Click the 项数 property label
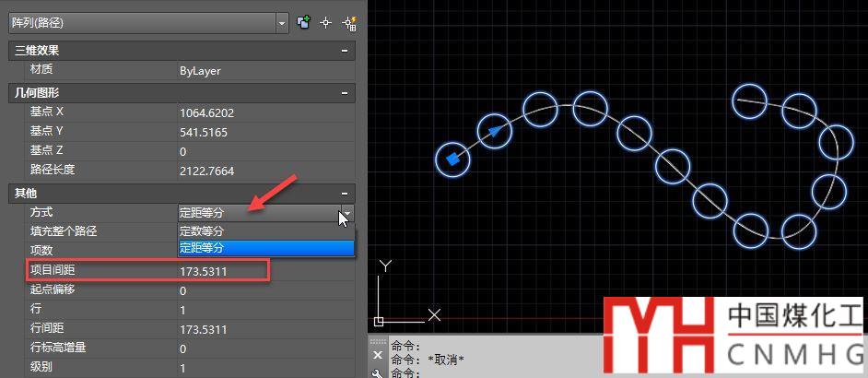 point(41,251)
